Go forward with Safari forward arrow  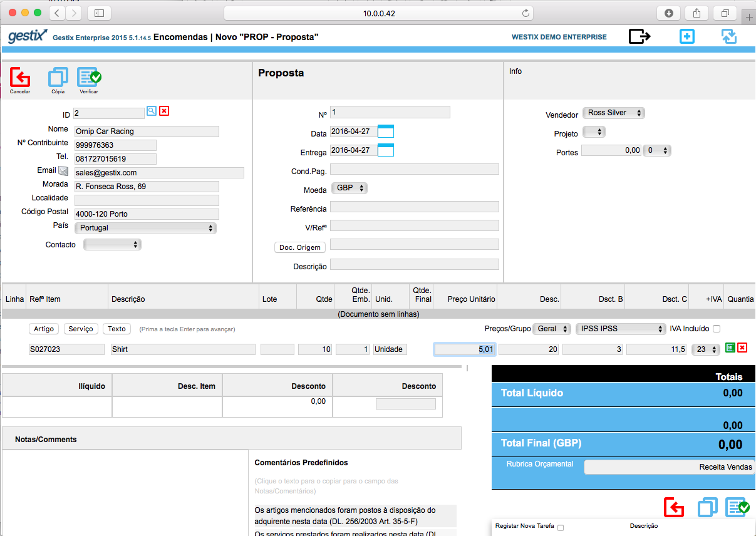(x=73, y=13)
